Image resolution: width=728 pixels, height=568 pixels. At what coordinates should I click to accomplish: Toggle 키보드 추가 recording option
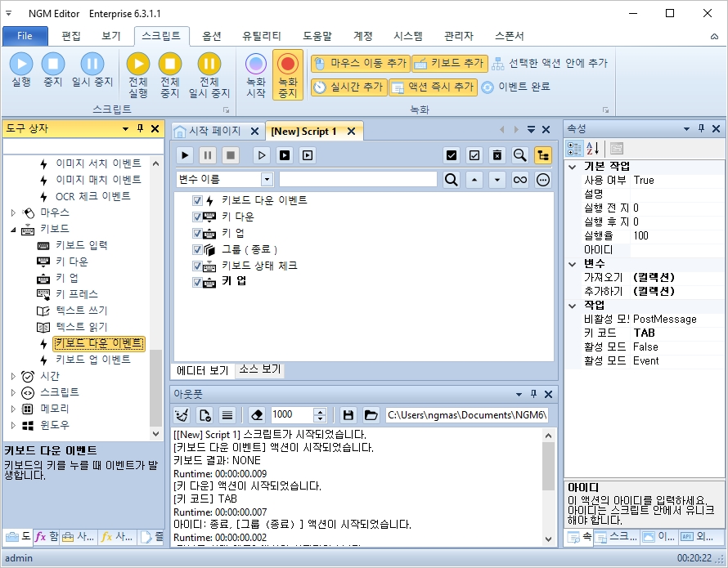coord(450,63)
